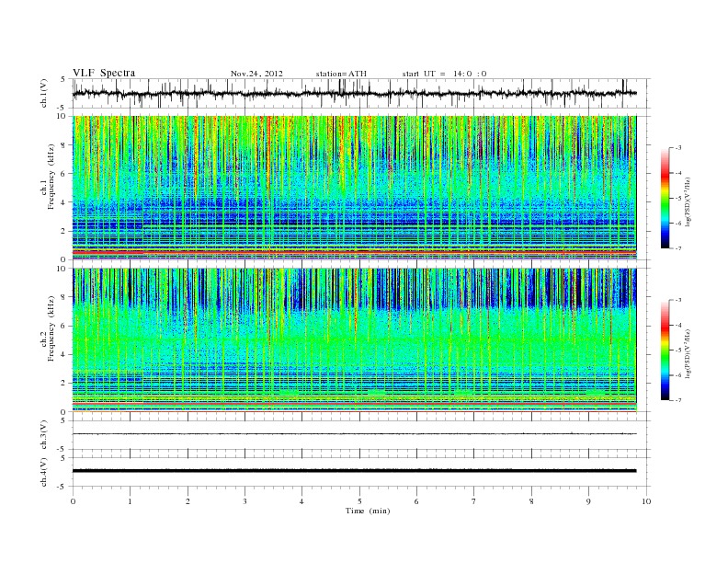The image size is (728, 563).
Task: Click time axis tick label "6"
Action: pos(416,501)
